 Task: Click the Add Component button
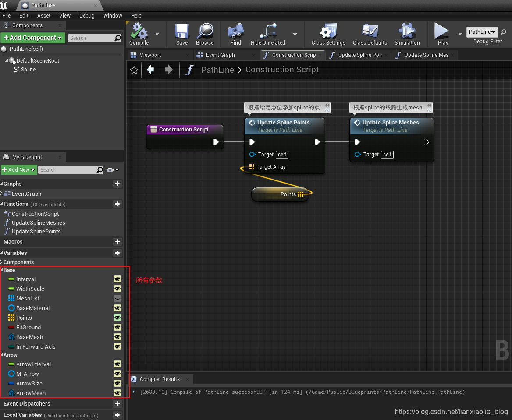(x=32, y=38)
